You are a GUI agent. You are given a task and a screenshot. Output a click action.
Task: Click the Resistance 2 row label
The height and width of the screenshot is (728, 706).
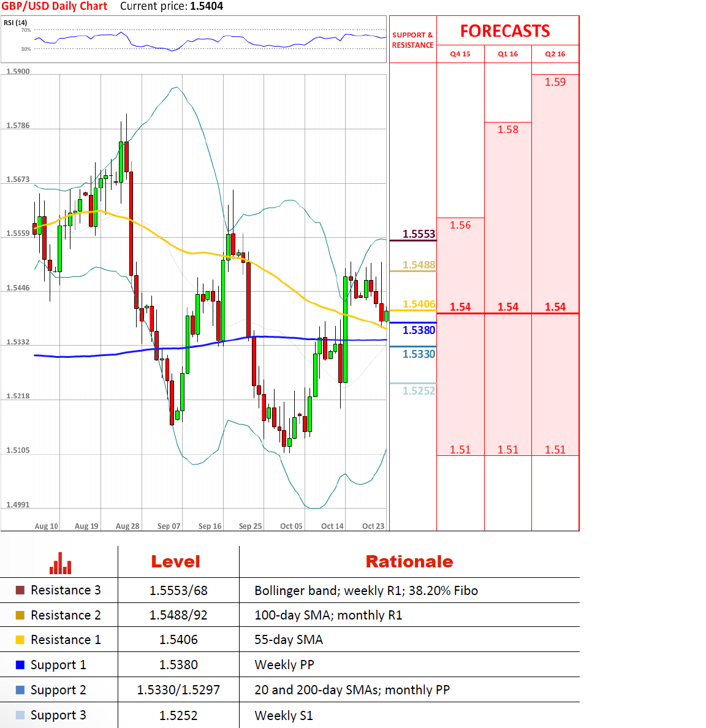click(66, 615)
